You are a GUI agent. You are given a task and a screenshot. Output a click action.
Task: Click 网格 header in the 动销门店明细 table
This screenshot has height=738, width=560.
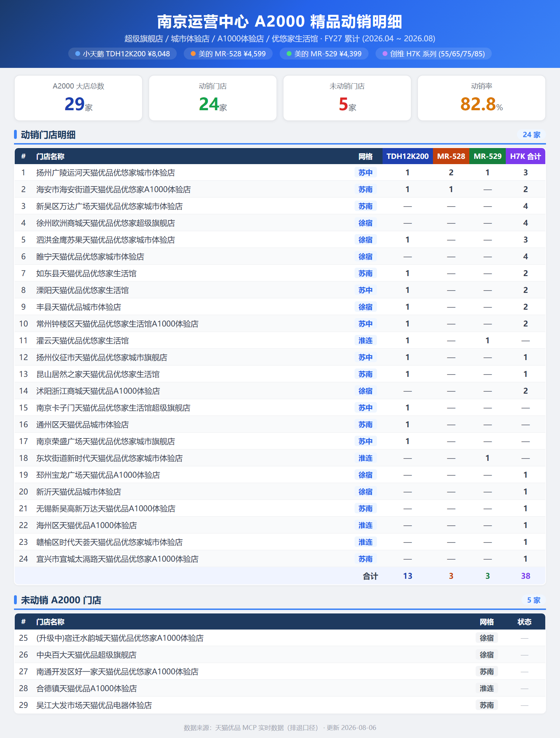point(365,156)
